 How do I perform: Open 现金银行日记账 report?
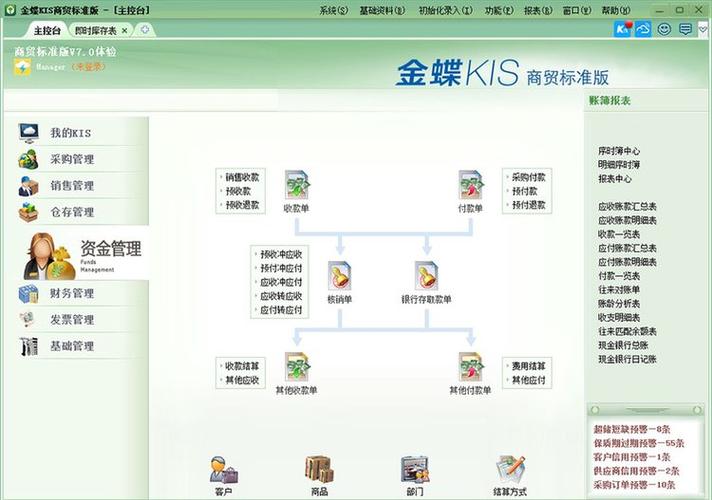click(627, 359)
